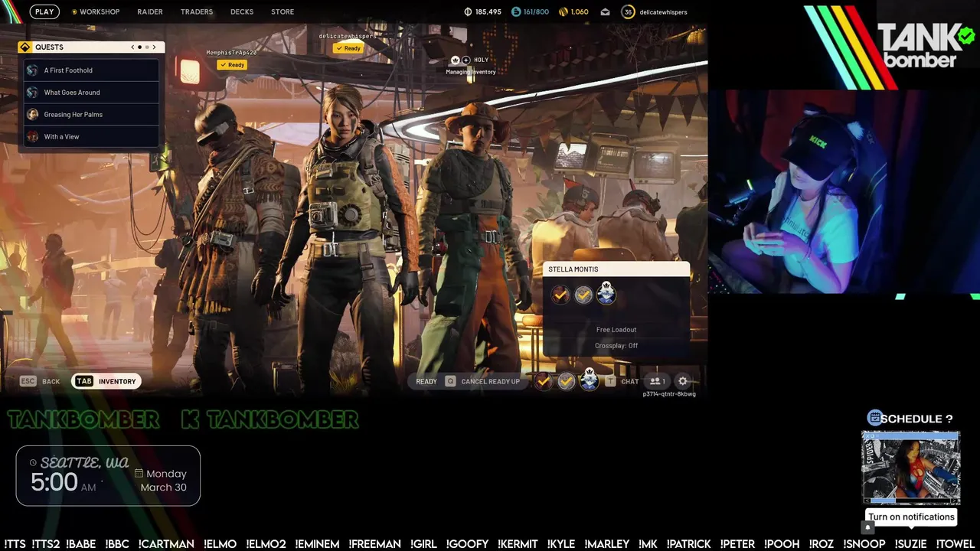The width and height of the screenshot is (980, 551).
Task: Select second squad avatar in Stella Montis panel
Action: tap(583, 295)
